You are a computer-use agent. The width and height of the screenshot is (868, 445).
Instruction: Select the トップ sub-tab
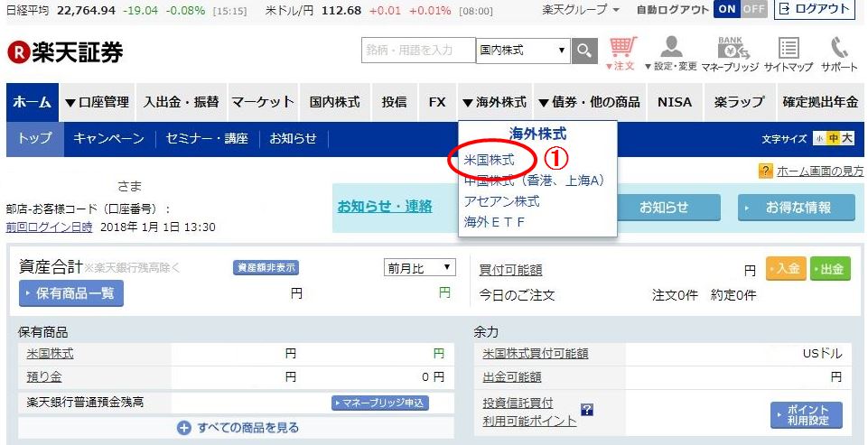pyautogui.click(x=35, y=138)
